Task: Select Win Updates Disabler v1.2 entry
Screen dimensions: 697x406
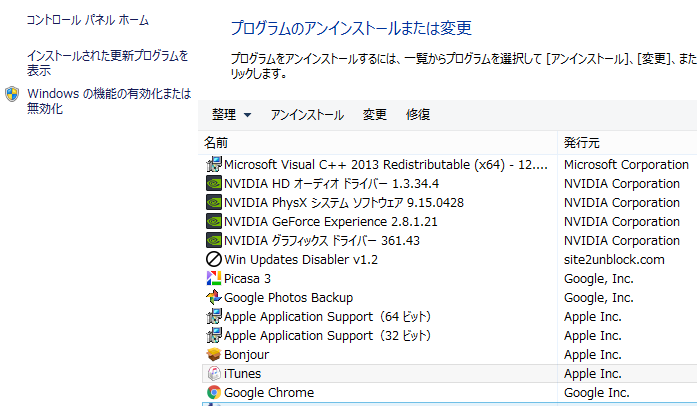Action: point(301,260)
